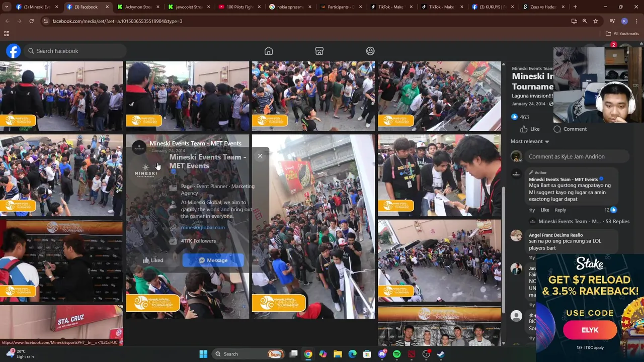Click the Stake ELYK promo code button
Image resolution: width=644 pixels, height=362 pixels.
click(590, 330)
